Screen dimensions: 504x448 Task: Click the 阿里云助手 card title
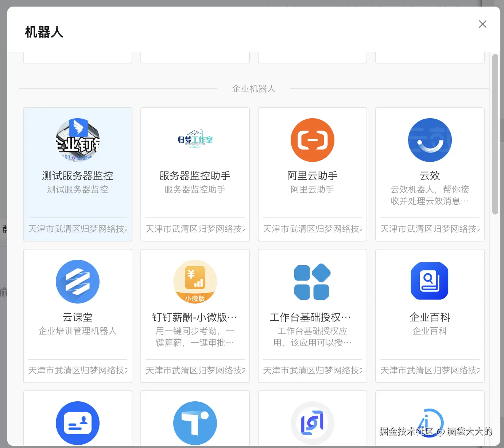tap(313, 176)
